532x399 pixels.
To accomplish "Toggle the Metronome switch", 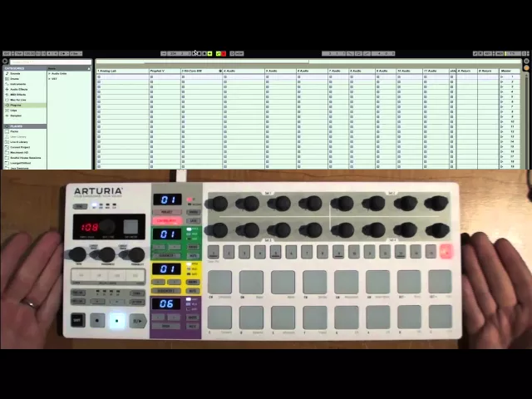I will pyautogui.click(x=65, y=53).
